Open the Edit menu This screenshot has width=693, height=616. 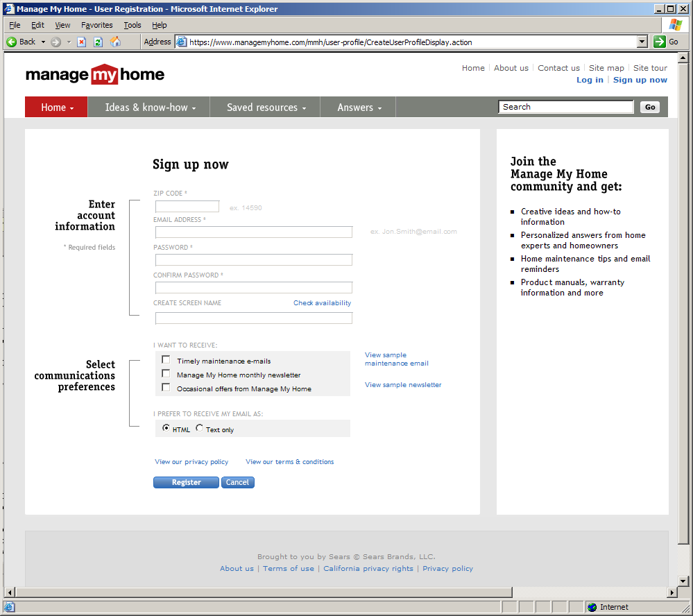coord(37,25)
